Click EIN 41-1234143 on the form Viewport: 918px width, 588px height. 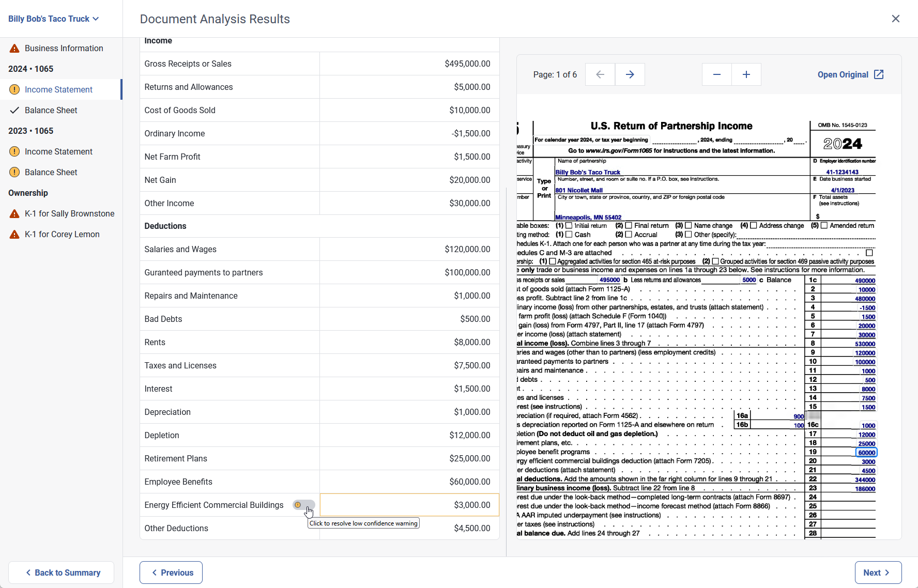tap(842, 172)
